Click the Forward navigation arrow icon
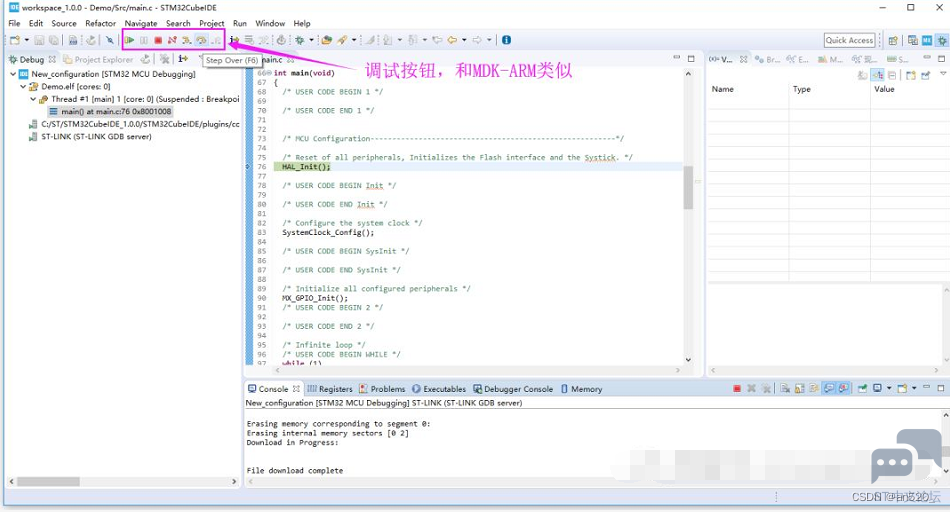The height and width of the screenshot is (512, 950). pyautogui.click(x=477, y=40)
